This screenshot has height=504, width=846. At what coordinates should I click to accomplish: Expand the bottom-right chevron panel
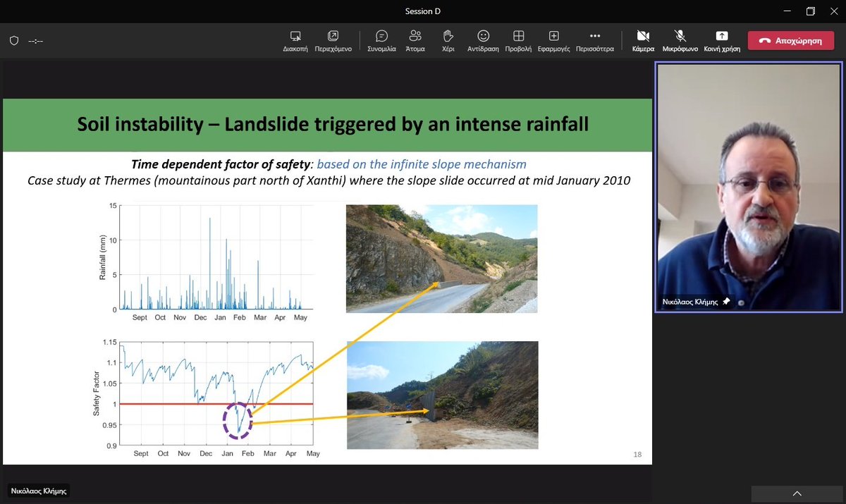tap(797, 494)
